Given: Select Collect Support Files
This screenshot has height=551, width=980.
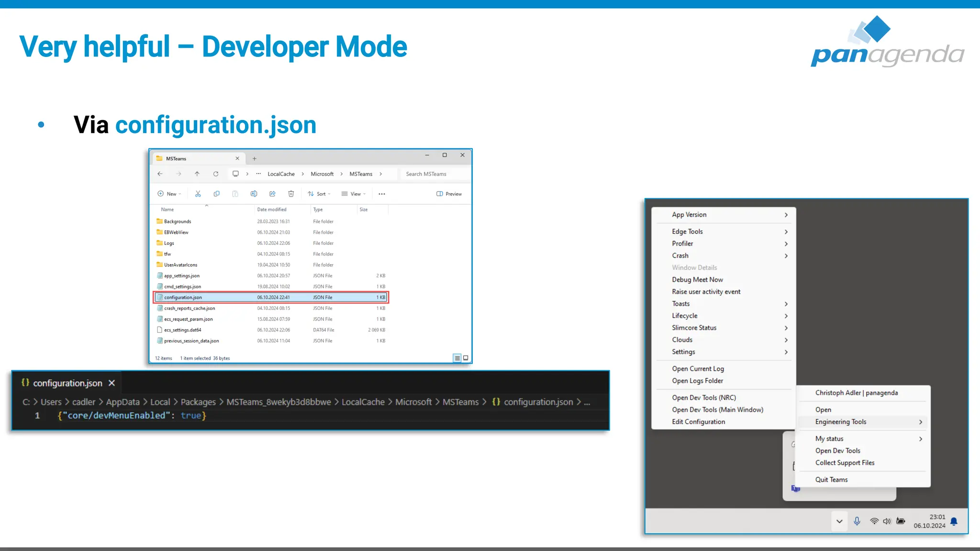Looking at the screenshot, I should pyautogui.click(x=863, y=463).
